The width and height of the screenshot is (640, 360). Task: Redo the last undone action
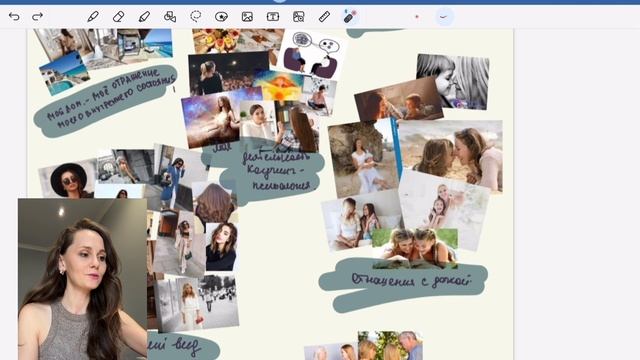coord(37,17)
